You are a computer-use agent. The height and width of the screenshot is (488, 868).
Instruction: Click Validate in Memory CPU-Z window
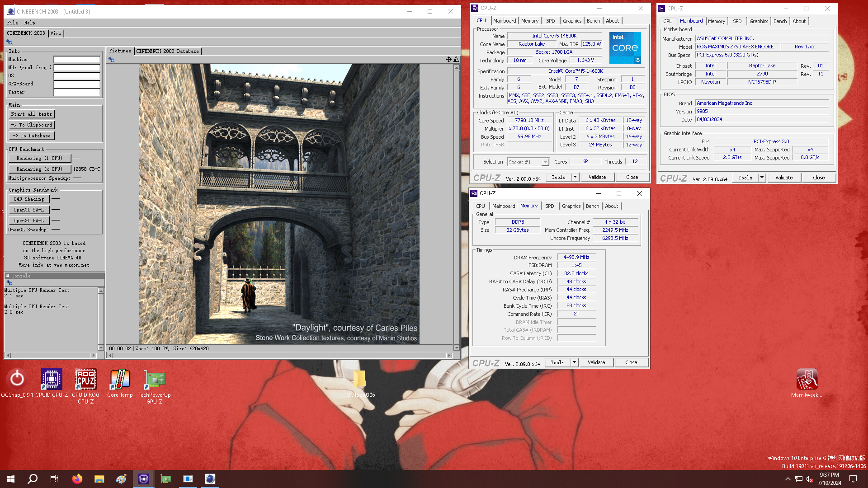click(596, 362)
